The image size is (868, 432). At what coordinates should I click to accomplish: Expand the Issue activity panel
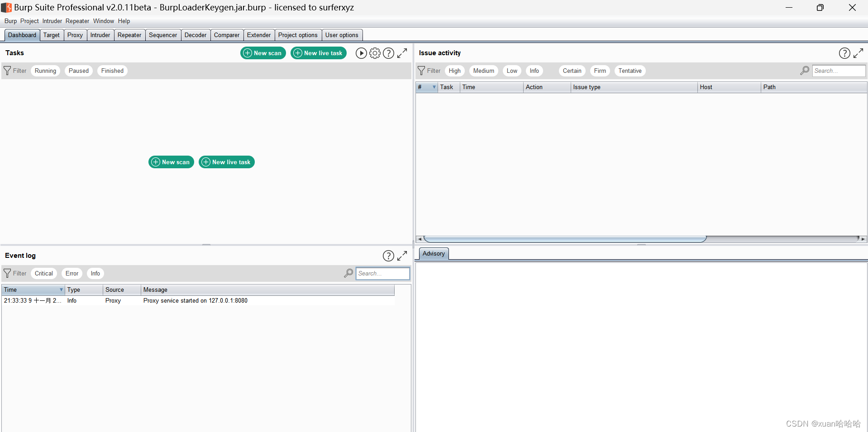858,53
